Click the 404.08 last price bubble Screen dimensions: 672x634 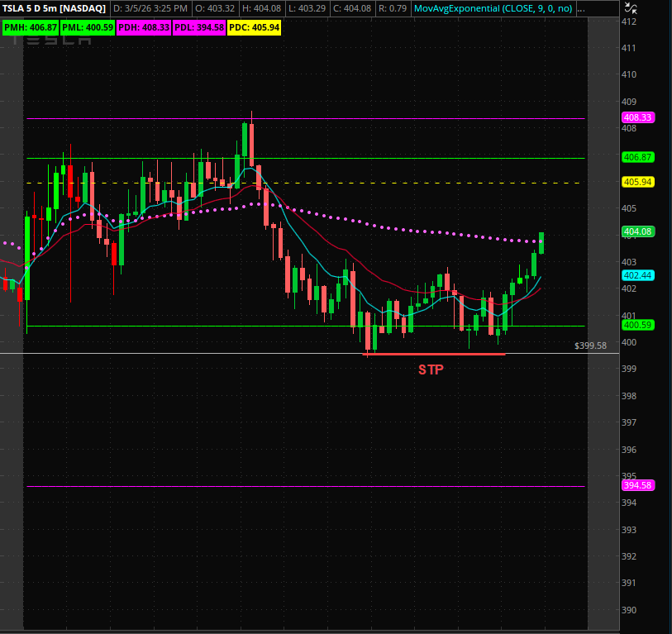(638, 232)
